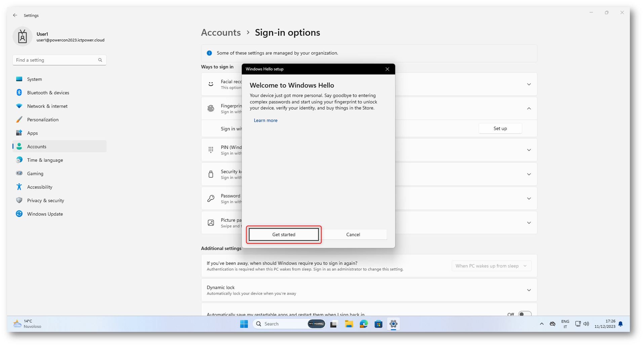Click the user1@powercon2023.ictpower.cloud email

coord(71,40)
